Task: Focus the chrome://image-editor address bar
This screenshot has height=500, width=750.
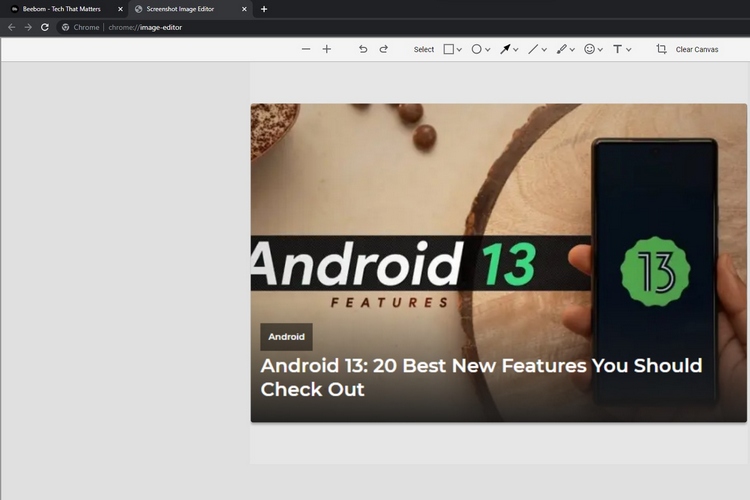Action: click(x=145, y=27)
